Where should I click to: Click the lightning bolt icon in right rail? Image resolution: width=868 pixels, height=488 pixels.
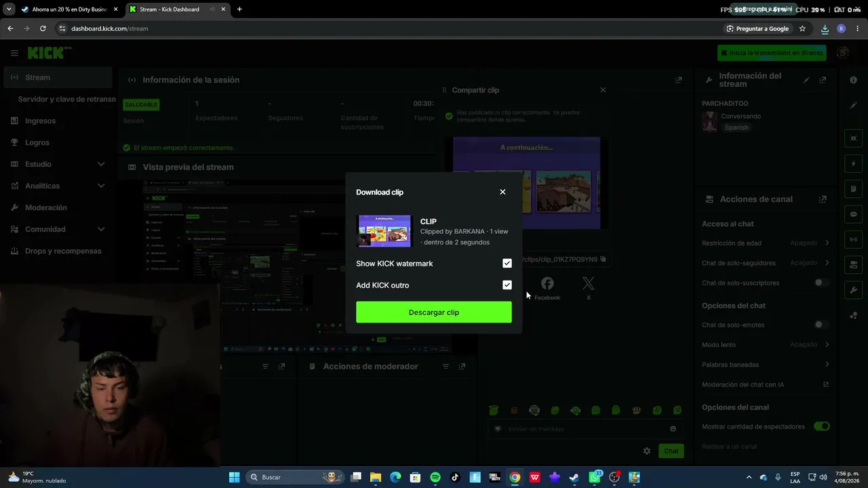854,164
